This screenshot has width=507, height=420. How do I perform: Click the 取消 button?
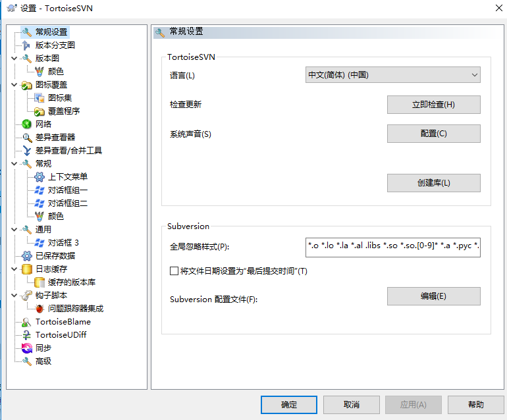352,405
